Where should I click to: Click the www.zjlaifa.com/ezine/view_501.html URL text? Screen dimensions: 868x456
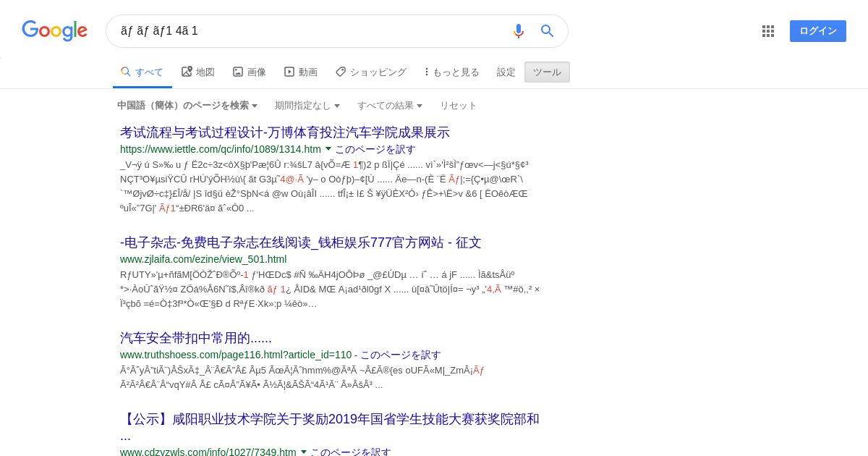point(203,259)
